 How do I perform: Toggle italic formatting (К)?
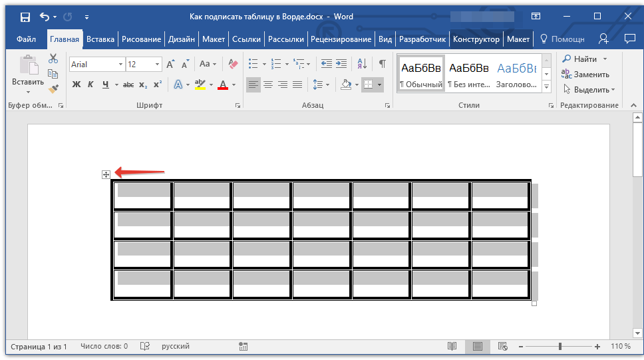click(90, 85)
